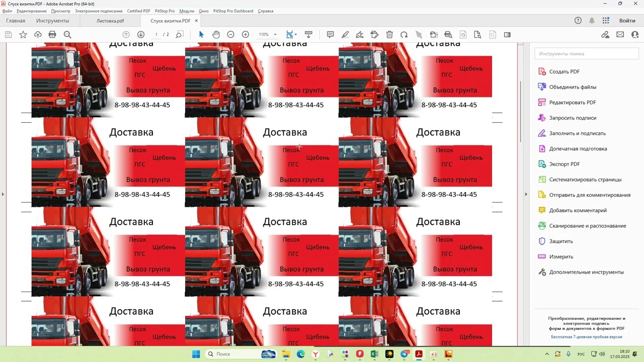Click the page number field showing 1

[x=156, y=35]
